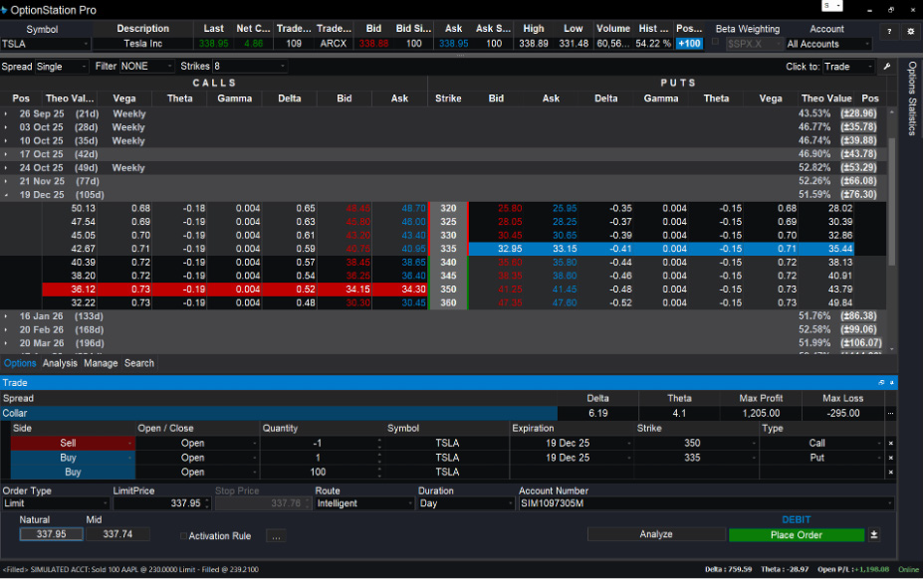Viewport: 924px width, 579px height.
Task: Click the Analyze button
Action: coord(655,534)
